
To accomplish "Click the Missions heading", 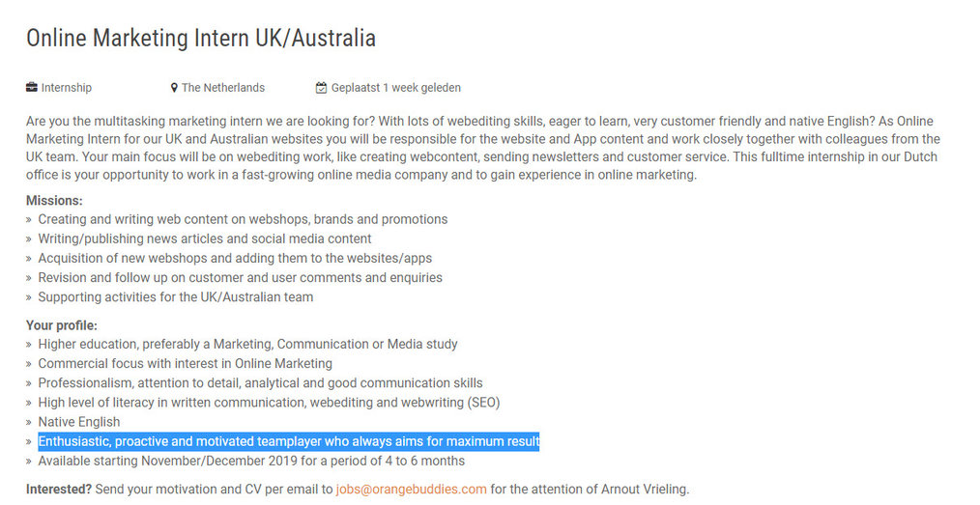I will [54, 201].
